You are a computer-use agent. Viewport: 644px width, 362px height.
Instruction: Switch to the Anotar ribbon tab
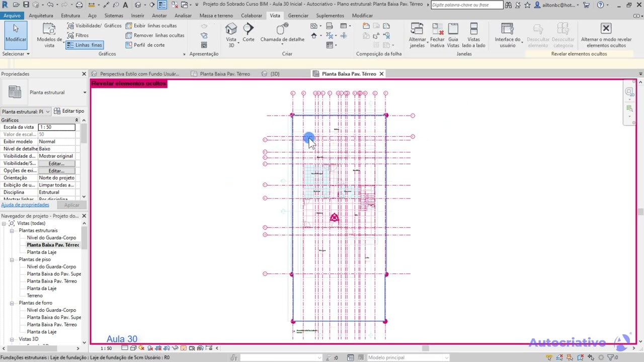coord(159,16)
